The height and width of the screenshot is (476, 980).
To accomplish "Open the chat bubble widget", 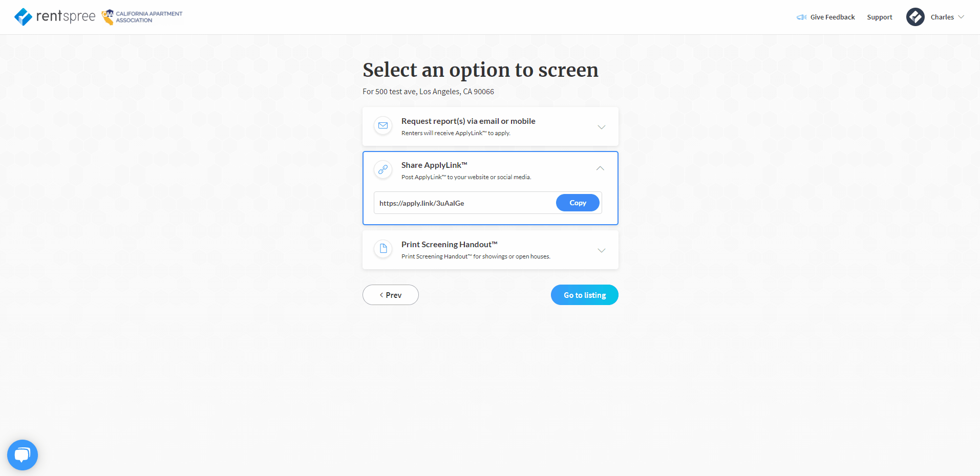I will click(x=23, y=455).
